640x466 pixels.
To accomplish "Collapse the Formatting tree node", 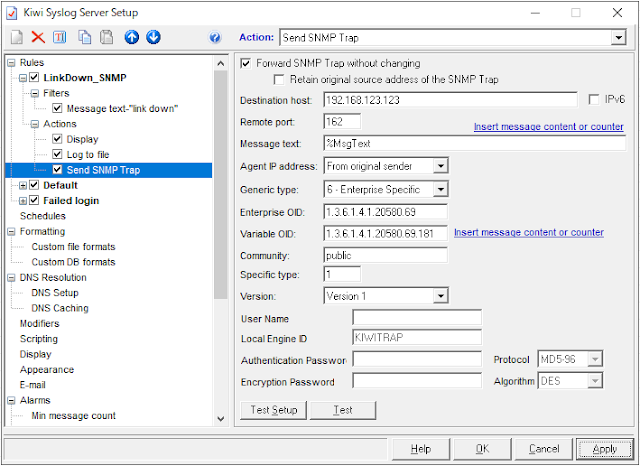I will click(x=11, y=232).
